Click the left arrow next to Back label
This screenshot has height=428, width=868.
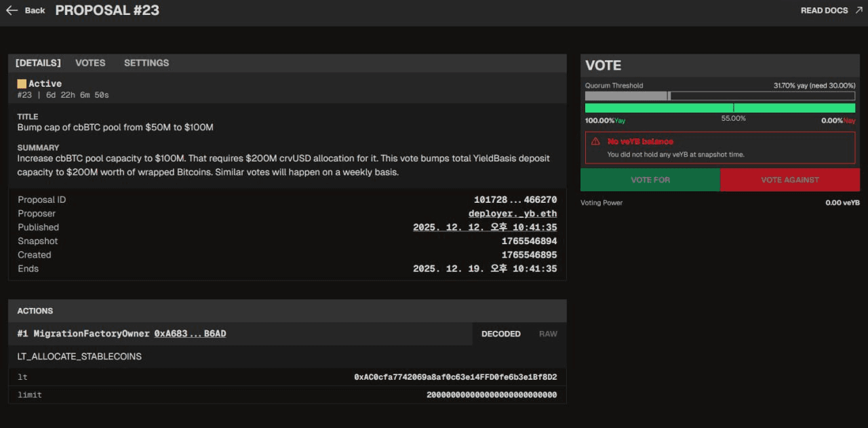11,10
